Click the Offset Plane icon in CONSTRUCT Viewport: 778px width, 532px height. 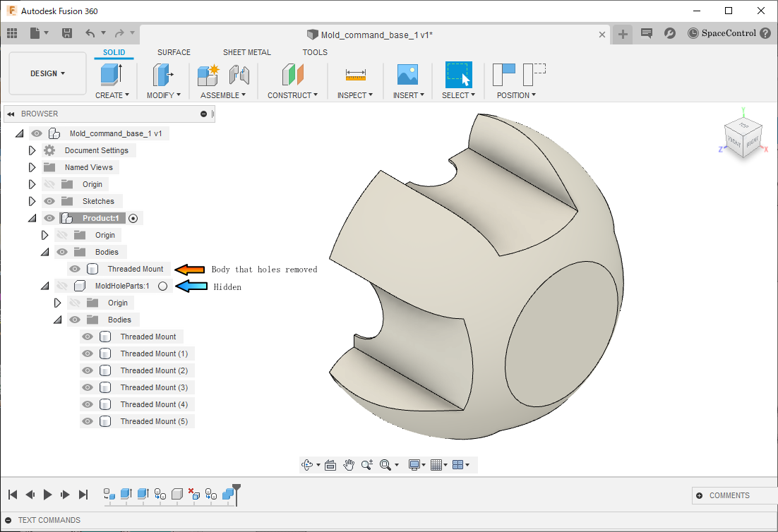[x=293, y=75]
